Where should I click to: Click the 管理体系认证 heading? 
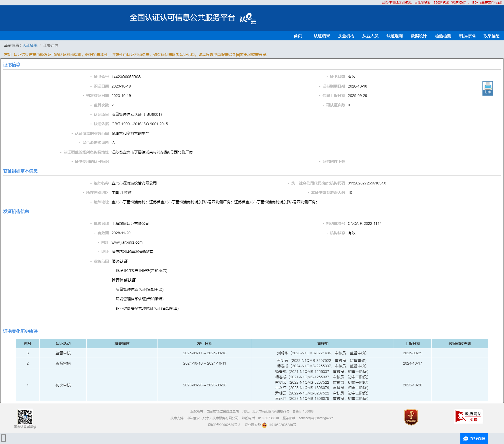tap(124, 280)
